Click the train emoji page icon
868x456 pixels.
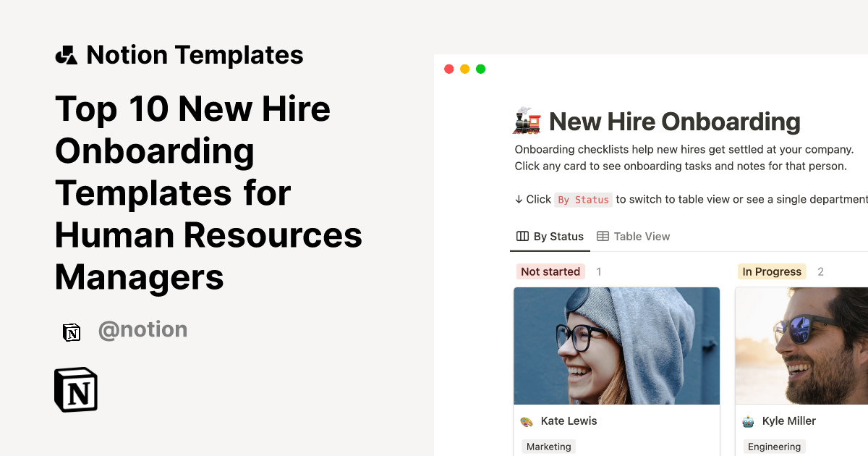(525, 121)
